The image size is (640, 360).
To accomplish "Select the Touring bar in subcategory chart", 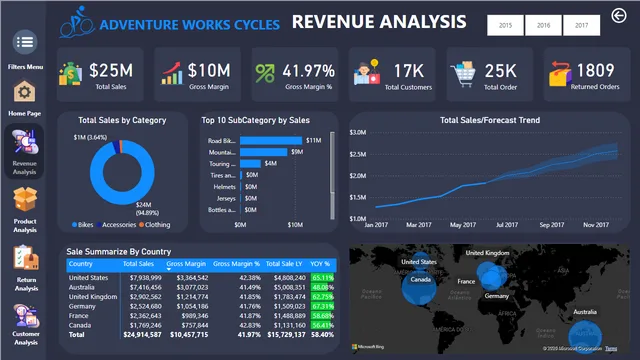I will [250, 164].
